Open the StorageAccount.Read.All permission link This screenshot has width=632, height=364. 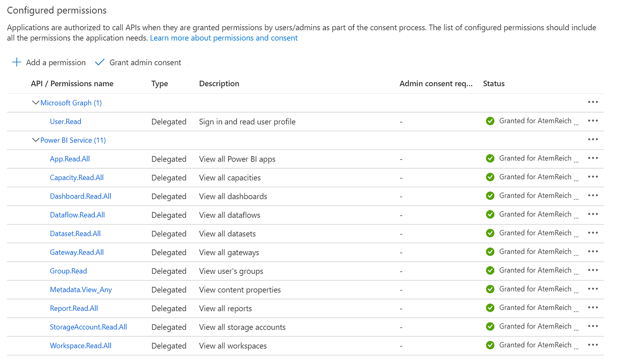(88, 327)
